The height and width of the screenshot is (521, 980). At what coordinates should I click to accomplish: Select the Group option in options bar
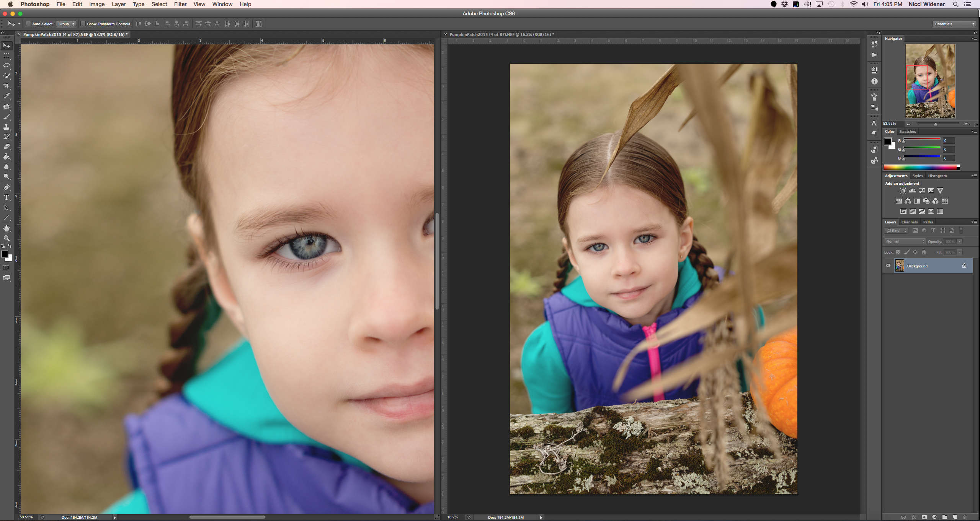point(65,24)
